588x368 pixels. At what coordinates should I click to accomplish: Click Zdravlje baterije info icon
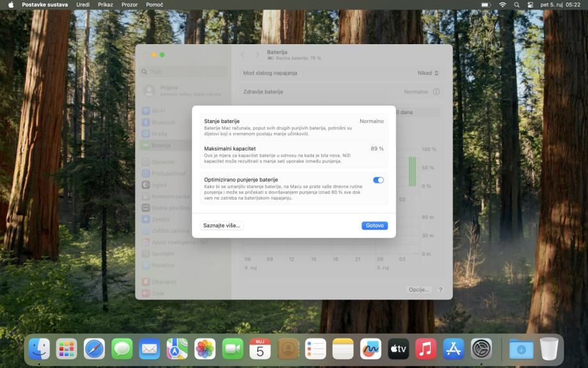pos(436,92)
